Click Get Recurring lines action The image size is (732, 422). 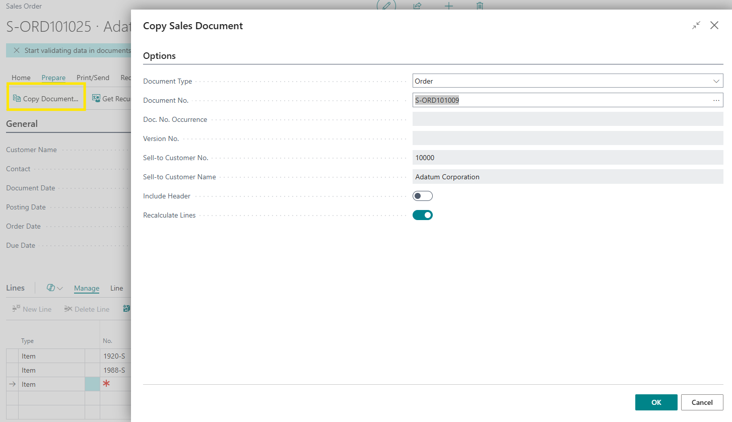(111, 98)
